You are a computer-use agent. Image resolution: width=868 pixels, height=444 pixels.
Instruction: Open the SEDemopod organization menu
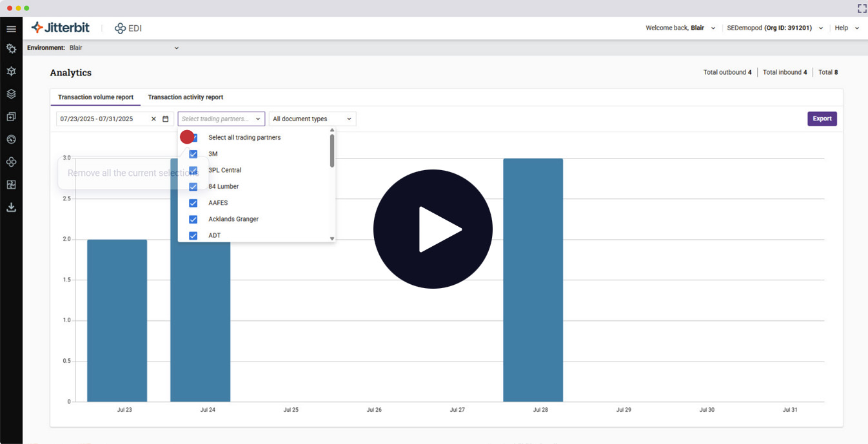[x=774, y=28]
